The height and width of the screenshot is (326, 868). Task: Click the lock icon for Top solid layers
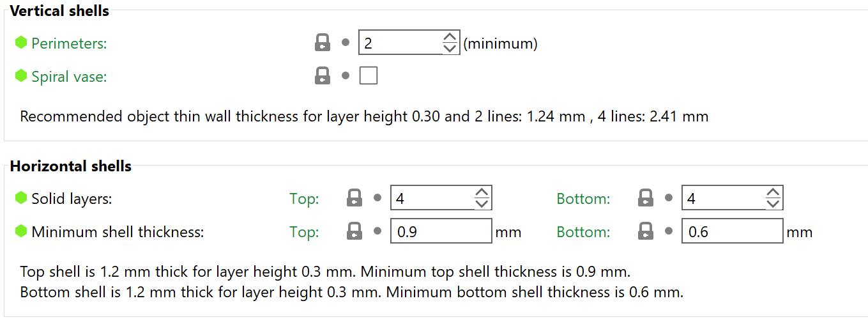pyautogui.click(x=354, y=198)
